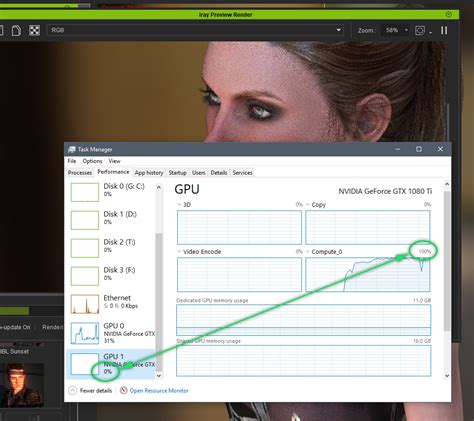Image resolution: width=474 pixels, height=421 pixels.
Task: Open the Services tab
Action: pyautogui.click(x=242, y=173)
